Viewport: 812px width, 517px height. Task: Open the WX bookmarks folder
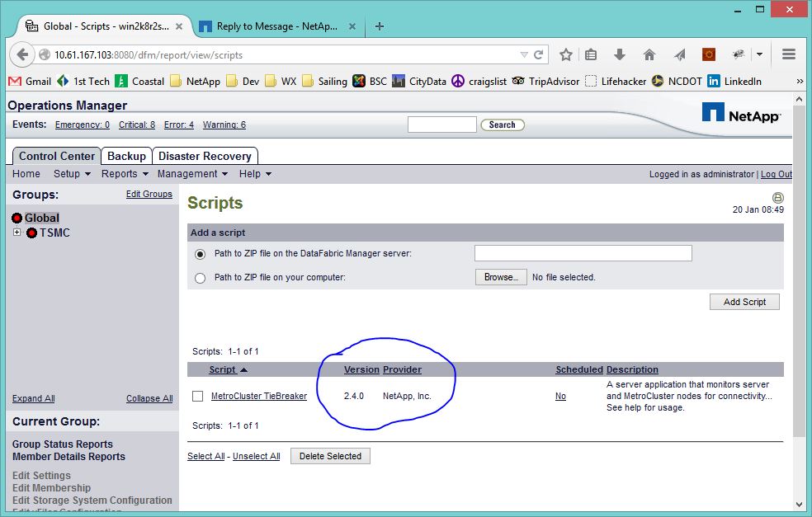pyautogui.click(x=281, y=82)
